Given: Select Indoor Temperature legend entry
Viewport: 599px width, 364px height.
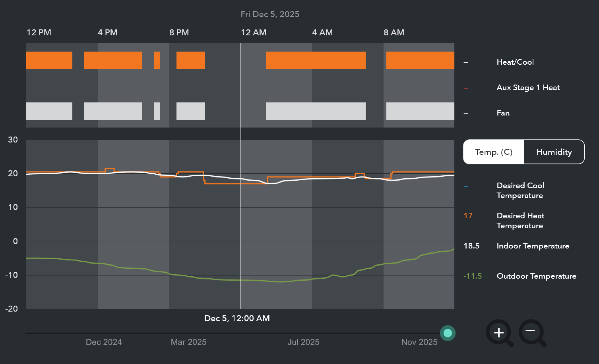Looking at the screenshot, I should pyautogui.click(x=533, y=246).
